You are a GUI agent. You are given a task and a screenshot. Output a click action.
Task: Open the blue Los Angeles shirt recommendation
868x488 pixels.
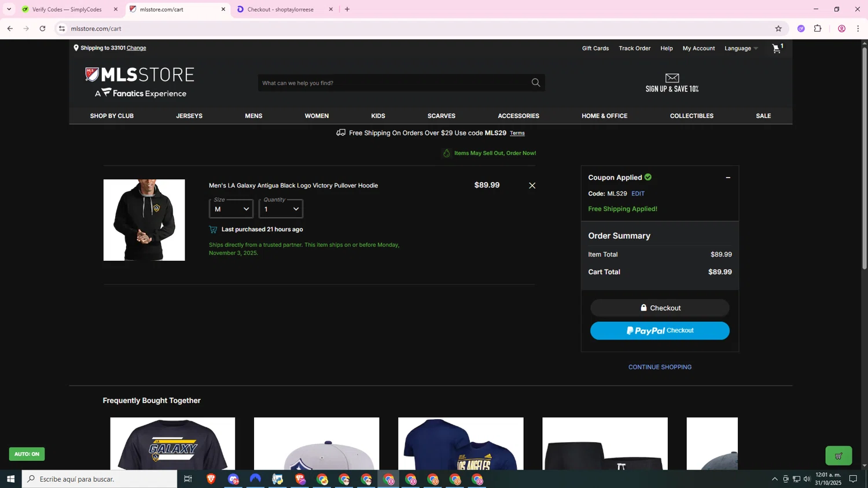click(x=461, y=443)
